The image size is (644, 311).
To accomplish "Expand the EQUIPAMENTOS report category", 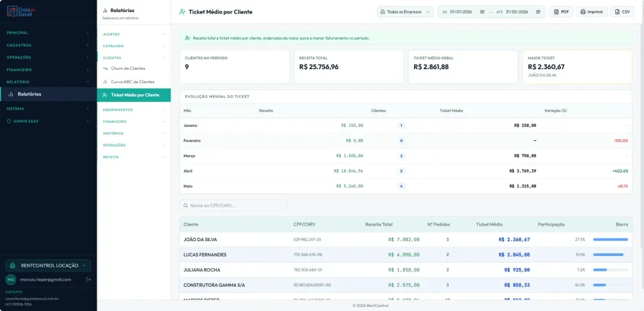I will [x=134, y=110].
